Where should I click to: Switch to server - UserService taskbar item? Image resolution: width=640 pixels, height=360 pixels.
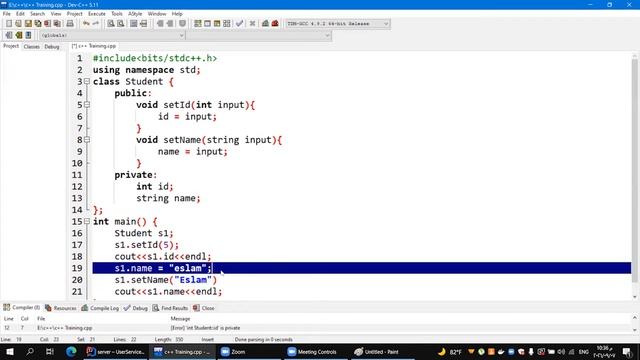[x=116, y=351]
